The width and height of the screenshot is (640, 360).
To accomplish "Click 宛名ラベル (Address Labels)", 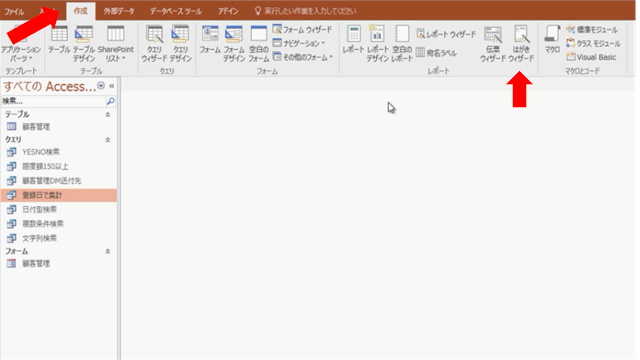I will [x=436, y=53].
